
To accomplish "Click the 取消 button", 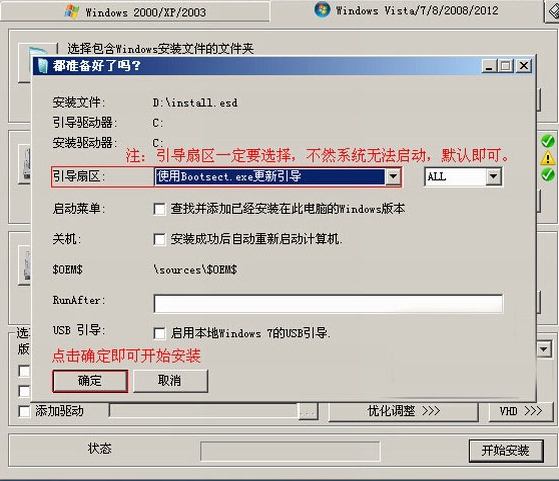I will (x=170, y=381).
